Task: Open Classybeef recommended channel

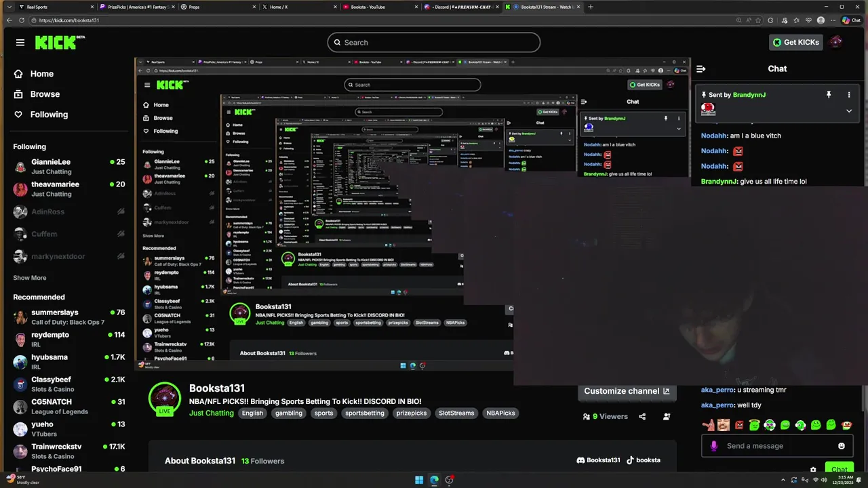Action: click(x=69, y=384)
